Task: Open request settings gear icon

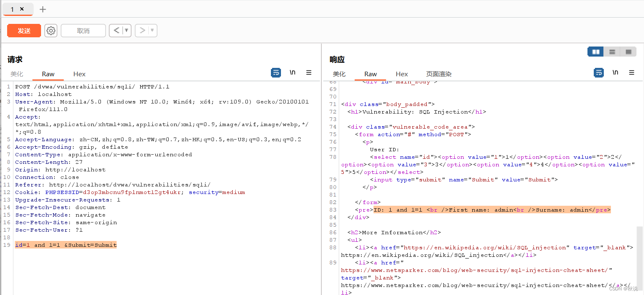Action: click(x=51, y=31)
